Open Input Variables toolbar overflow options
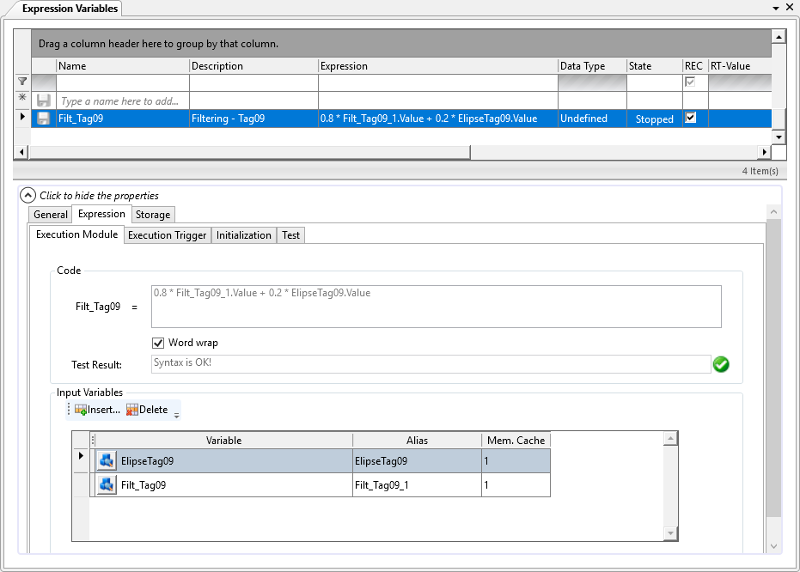This screenshot has height=572, width=800. coord(177,415)
